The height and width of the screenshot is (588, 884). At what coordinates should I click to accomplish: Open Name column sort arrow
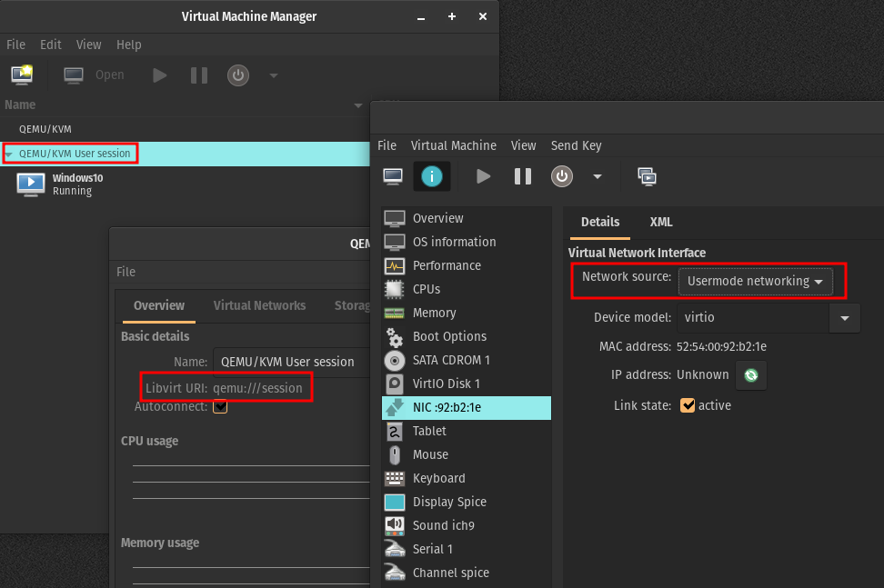pyautogui.click(x=357, y=105)
